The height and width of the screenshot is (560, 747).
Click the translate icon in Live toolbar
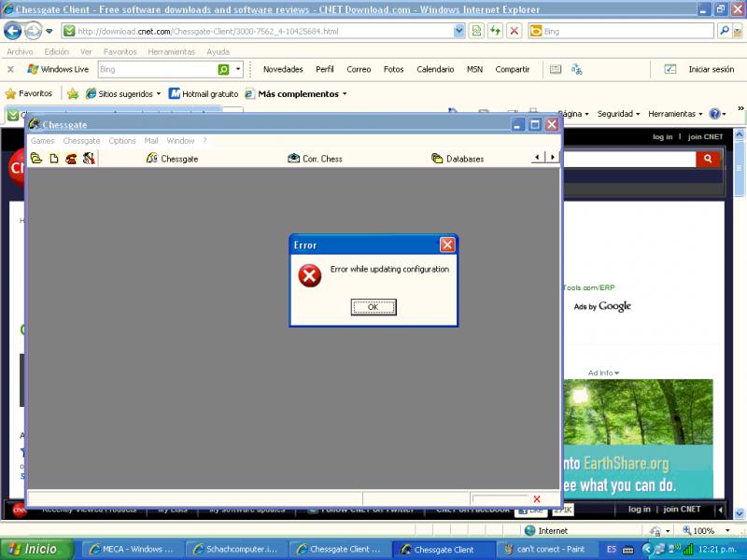[x=576, y=69]
